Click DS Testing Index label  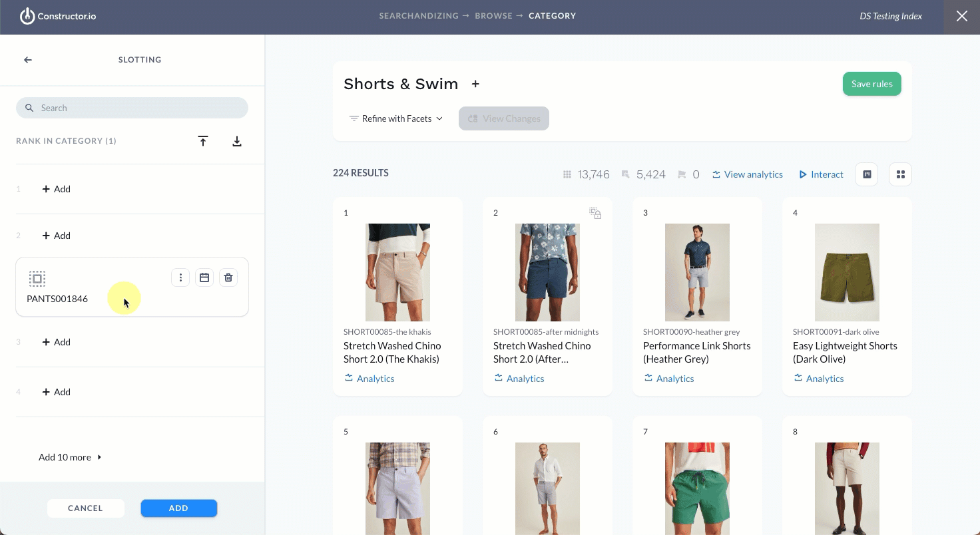[x=891, y=16]
